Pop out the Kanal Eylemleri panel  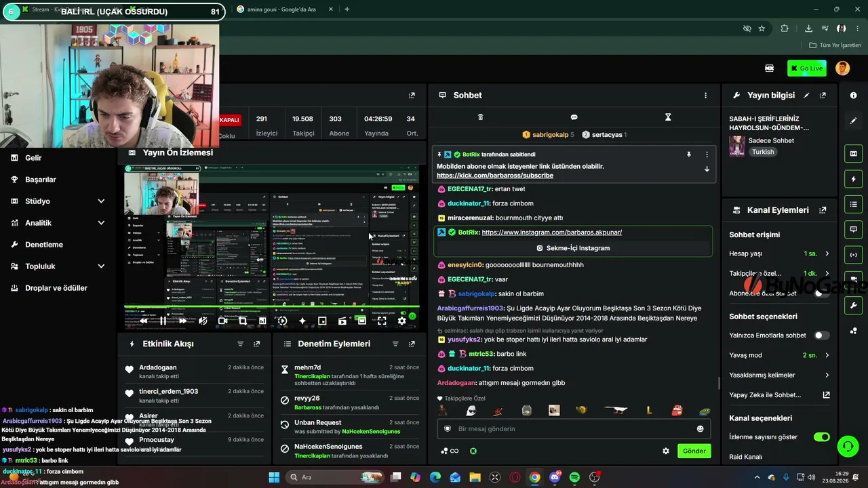(823, 210)
